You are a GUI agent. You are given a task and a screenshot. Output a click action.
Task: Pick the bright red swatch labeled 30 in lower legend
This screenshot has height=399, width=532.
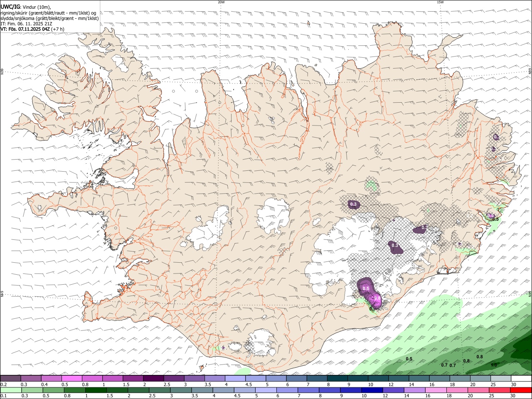coord(521,390)
